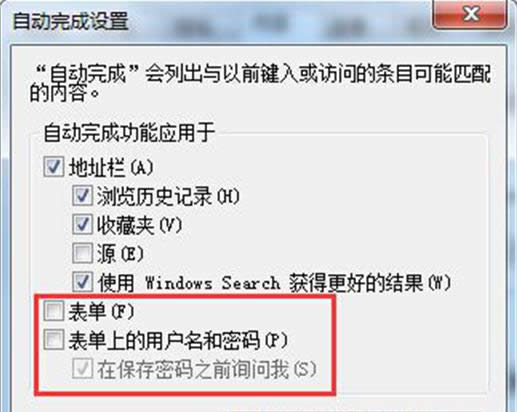Select the 浏览历史记录(H) option label
Image resolution: width=517 pixels, height=412 pixels.
tap(168, 196)
